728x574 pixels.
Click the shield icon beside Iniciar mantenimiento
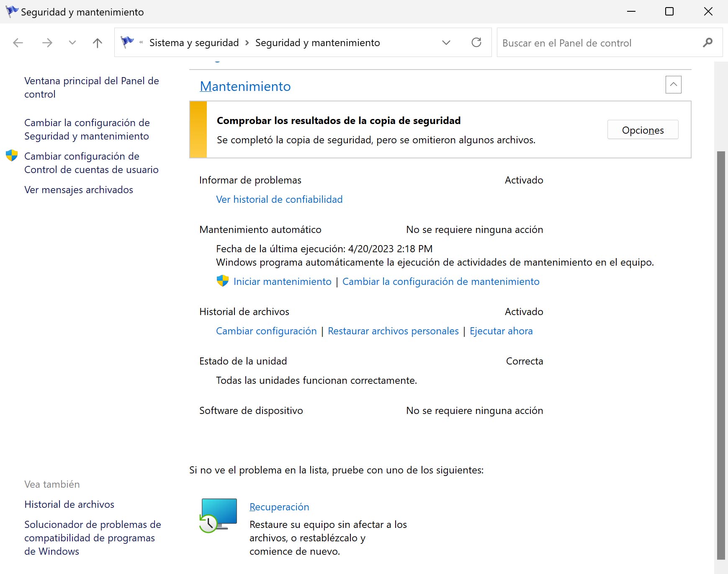coord(223,281)
